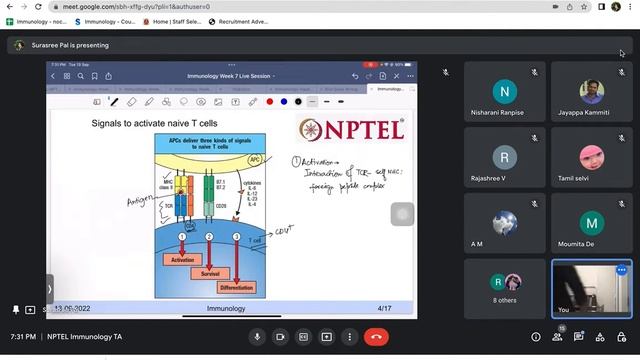
Task: Open the '8 others' participants tile
Action: pos(504,289)
